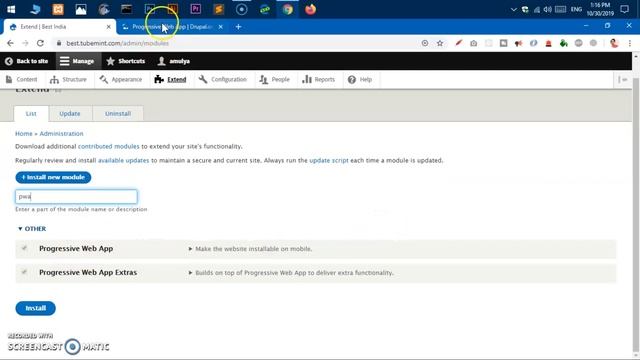Close the Progressive Web App Drupal tab
This screenshot has height=360, width=640.
220,27
